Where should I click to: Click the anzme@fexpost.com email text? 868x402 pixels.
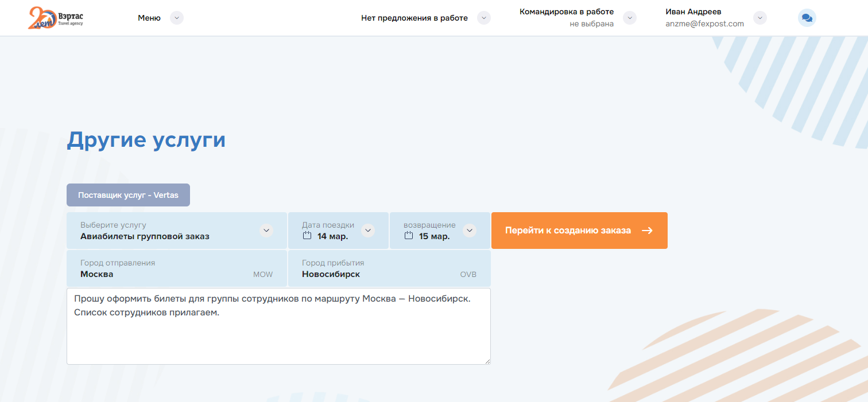704,24
